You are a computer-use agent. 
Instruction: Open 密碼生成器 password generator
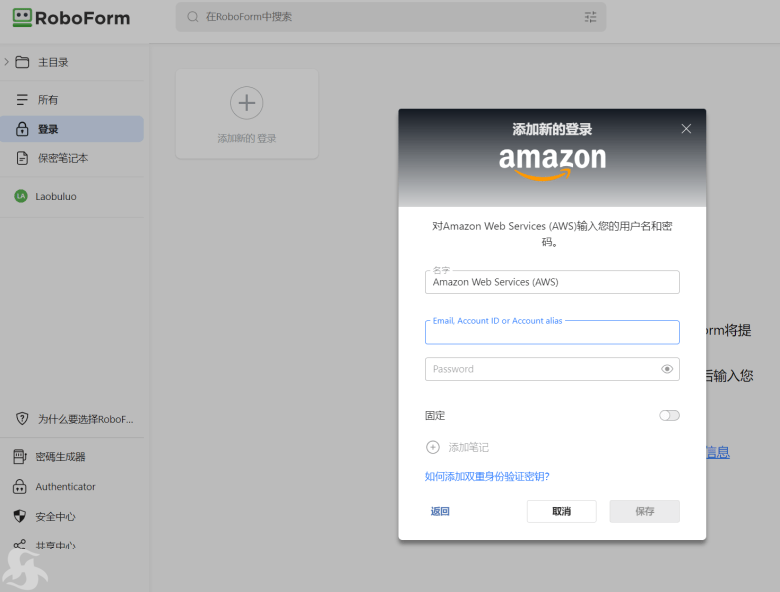pos(60,457)
